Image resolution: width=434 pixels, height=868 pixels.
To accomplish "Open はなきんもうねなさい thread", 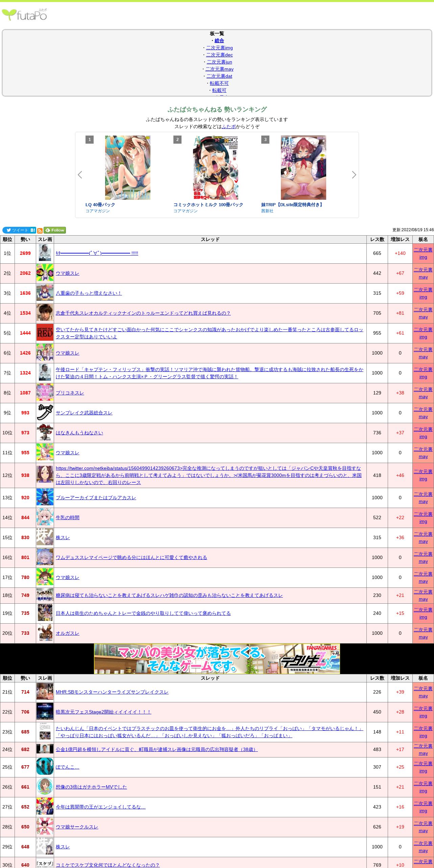I will coord(79,433).
